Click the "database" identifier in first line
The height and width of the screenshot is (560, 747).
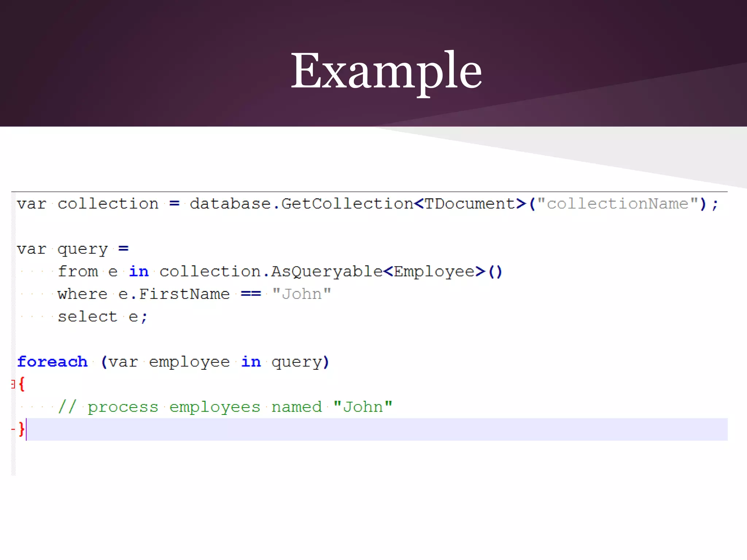pos(230,204)
